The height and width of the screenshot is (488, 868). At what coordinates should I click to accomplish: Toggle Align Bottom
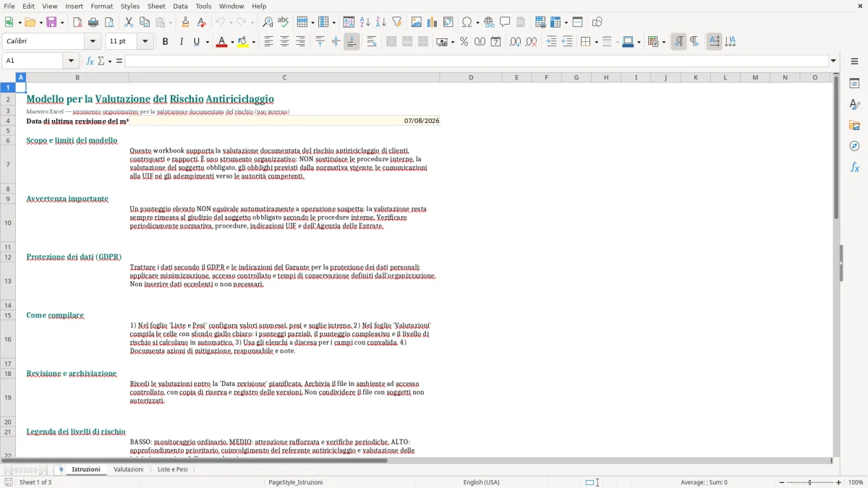pos(352,42)
